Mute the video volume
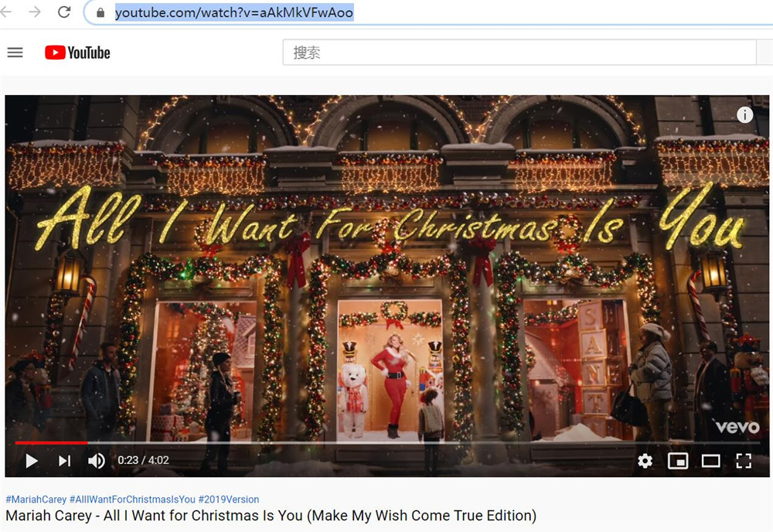The image size is (773, 532). click(96, 461)
